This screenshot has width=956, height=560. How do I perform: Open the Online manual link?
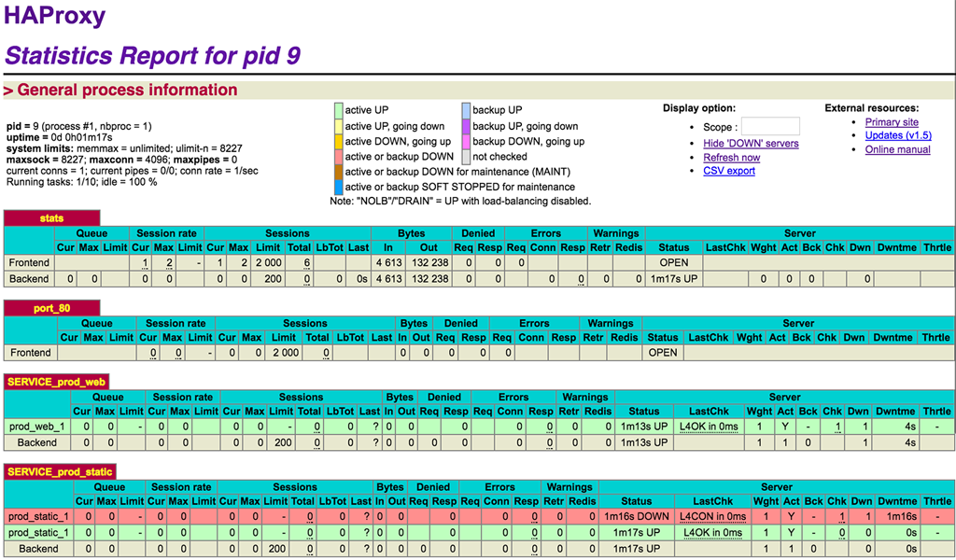click(897, 149)
